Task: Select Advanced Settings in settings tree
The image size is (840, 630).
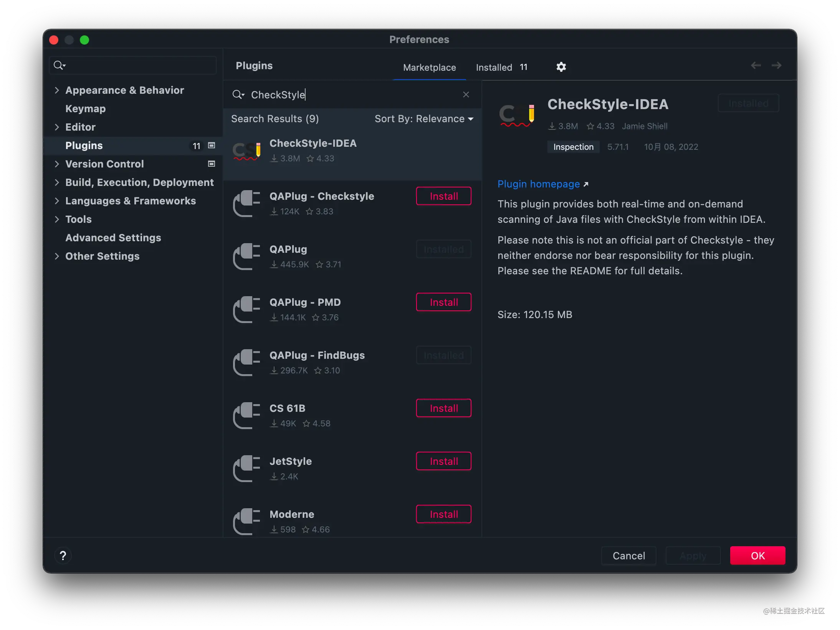Action: (113, 238)
